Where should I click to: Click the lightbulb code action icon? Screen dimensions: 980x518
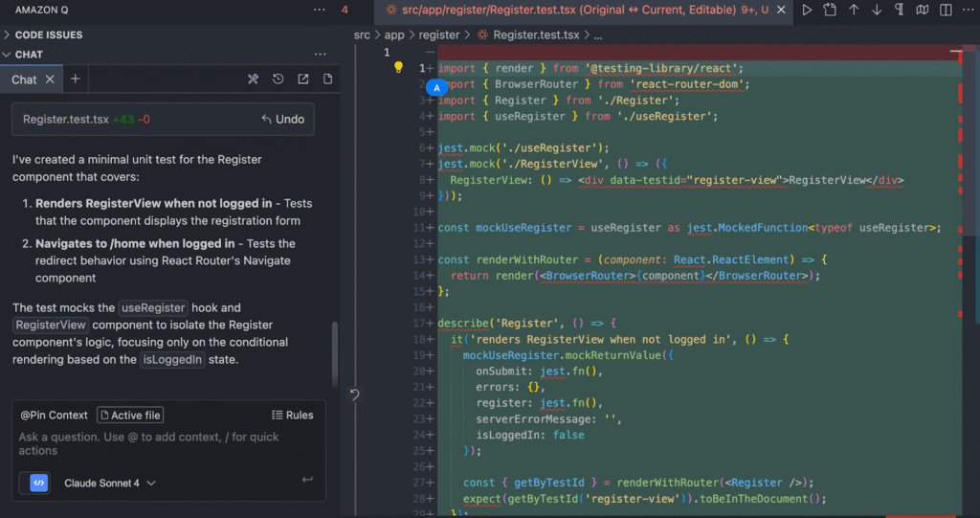click(399, 68)
